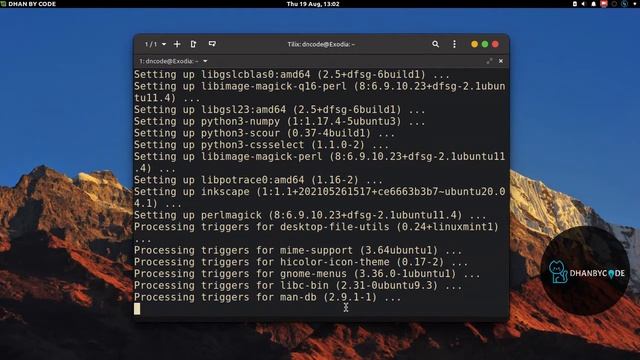Click 'Processing triggers for hicolor-icon-theme' line
Screen dimensions: 640x360
click(301, 262)
